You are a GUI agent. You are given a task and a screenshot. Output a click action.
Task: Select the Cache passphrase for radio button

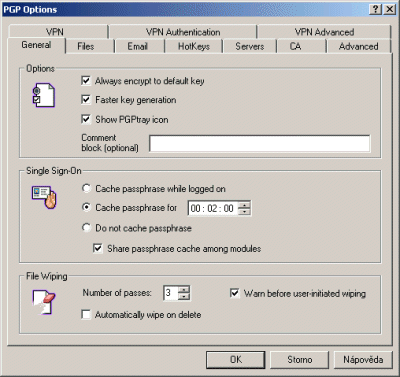pyautogui.click(x=86, y=207)
